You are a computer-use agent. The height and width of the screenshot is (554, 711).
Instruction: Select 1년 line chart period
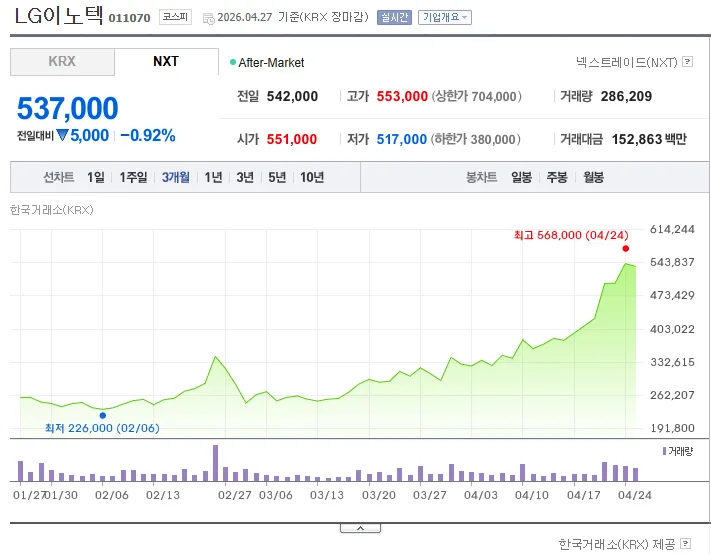[x=213, y=177]
